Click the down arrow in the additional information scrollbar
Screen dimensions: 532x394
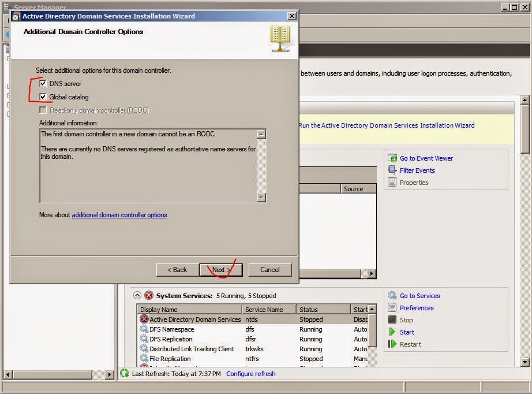(261, 198)
